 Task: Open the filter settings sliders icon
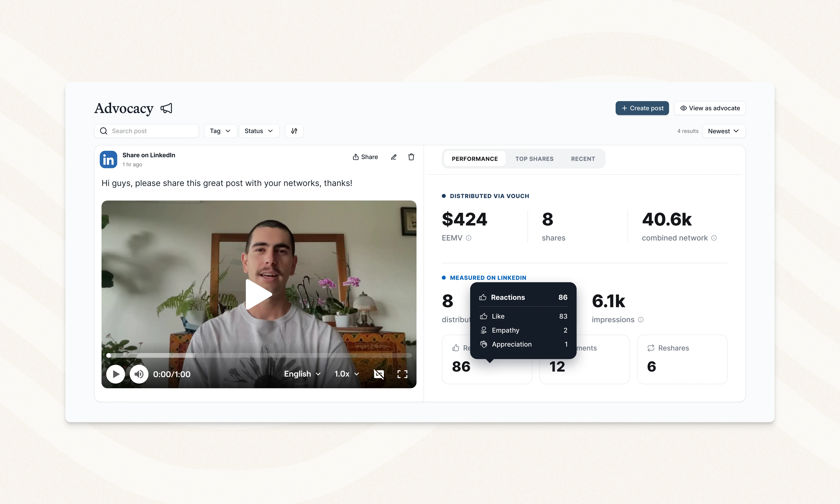pos(294,131)
